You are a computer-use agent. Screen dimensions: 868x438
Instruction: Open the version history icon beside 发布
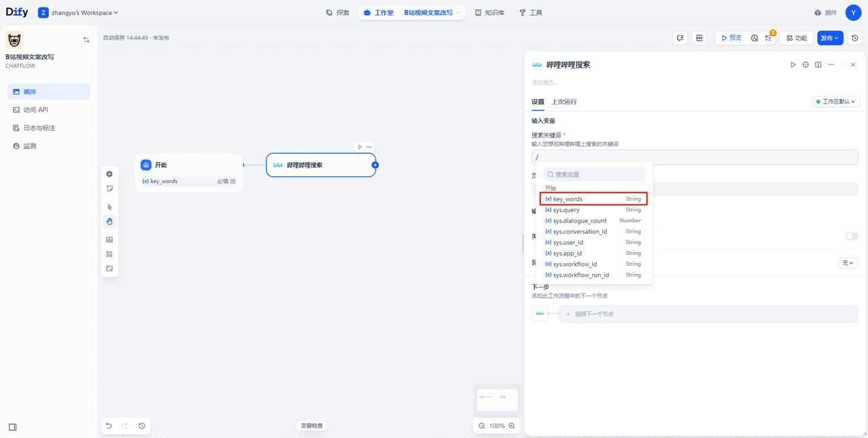(x=855, y=39)
